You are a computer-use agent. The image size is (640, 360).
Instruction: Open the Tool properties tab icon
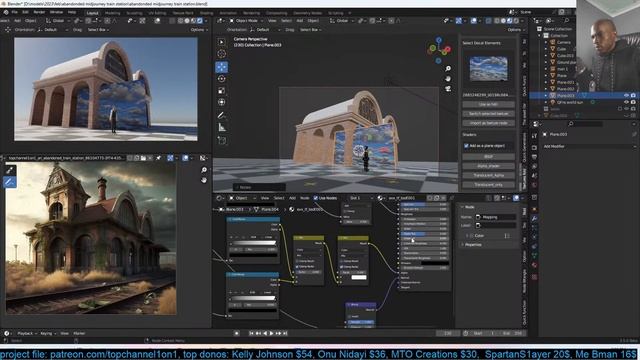click(534, 136)
